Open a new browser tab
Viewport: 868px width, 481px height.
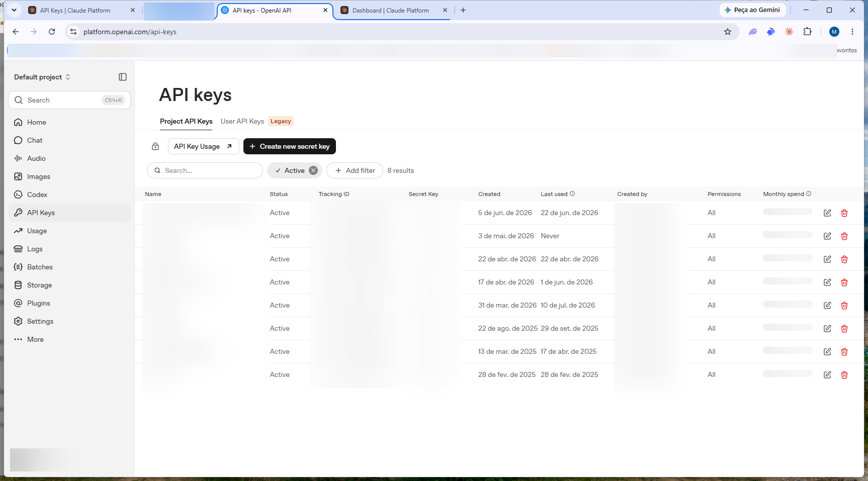(463, 10)
